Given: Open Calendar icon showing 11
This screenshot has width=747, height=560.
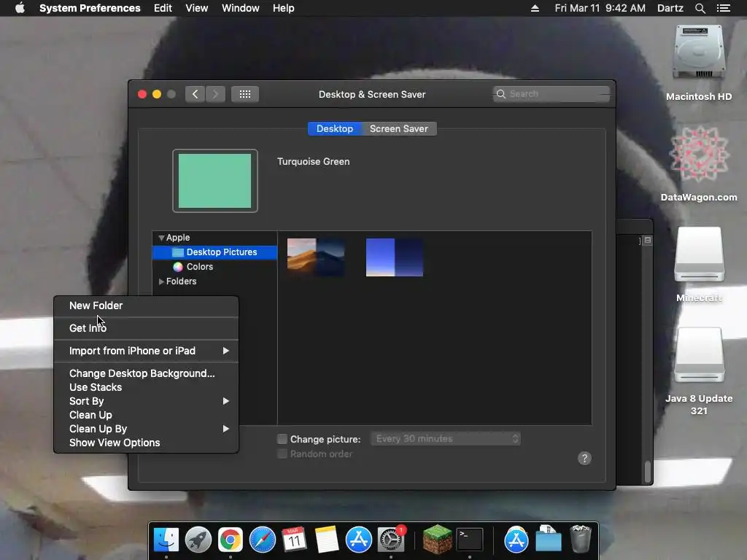Looking at the screenshot, I should coord(294,540).
